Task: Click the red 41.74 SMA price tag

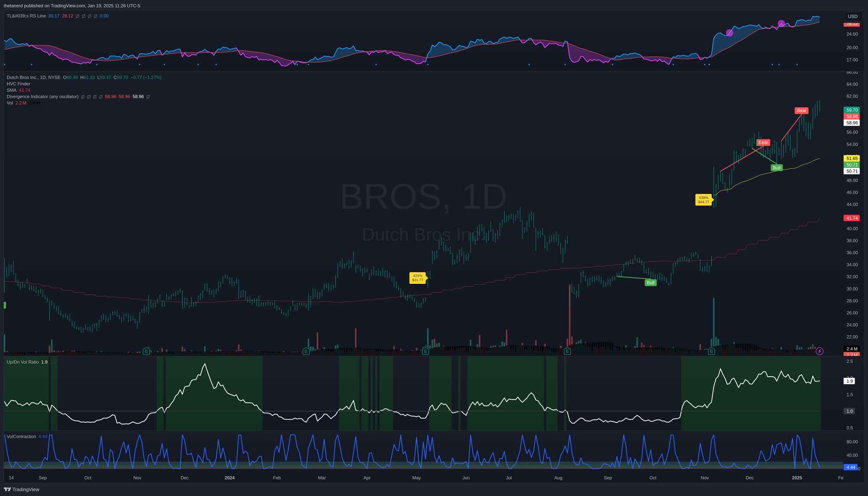Action: point(852,218)
